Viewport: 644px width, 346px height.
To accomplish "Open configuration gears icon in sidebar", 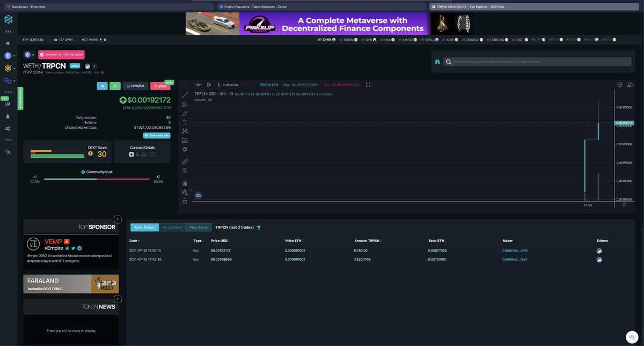I will (8, 129).
